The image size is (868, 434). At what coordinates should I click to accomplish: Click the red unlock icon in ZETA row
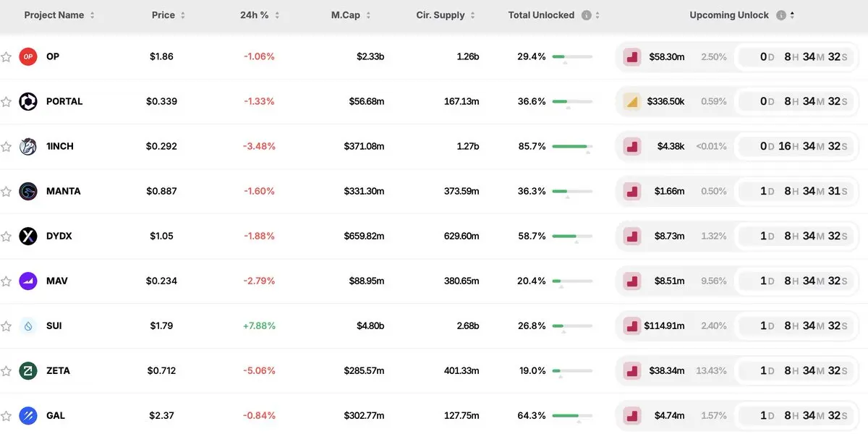(632, 370)
